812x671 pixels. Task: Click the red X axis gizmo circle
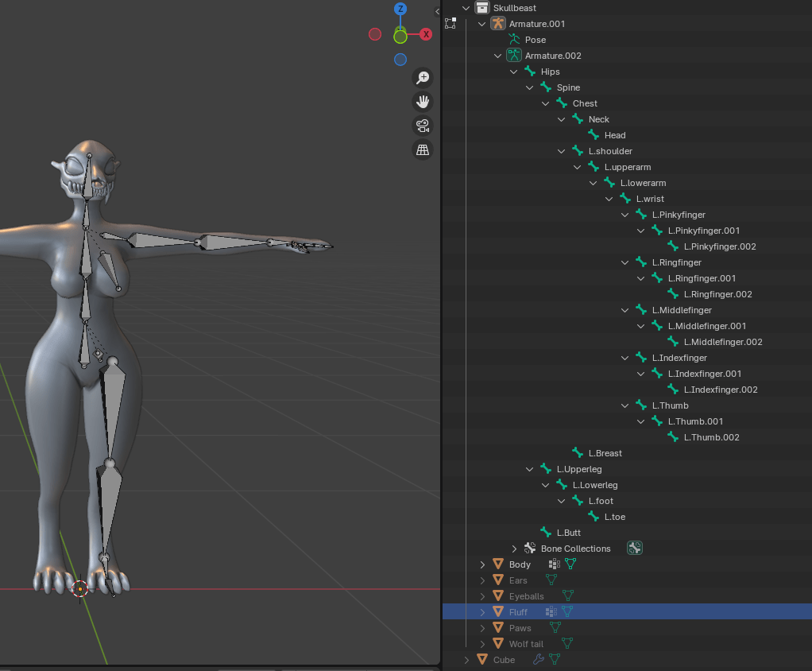point(426,34)
